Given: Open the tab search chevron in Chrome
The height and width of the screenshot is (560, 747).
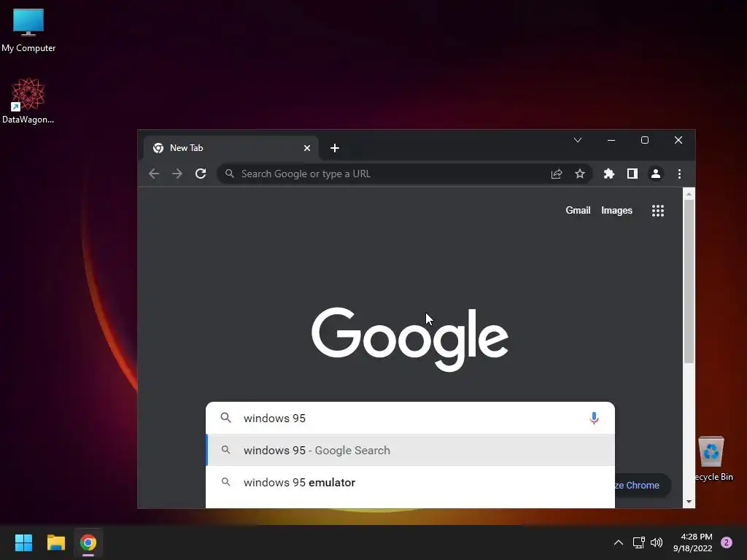Looking at the screenshot, I should (578, 140).
